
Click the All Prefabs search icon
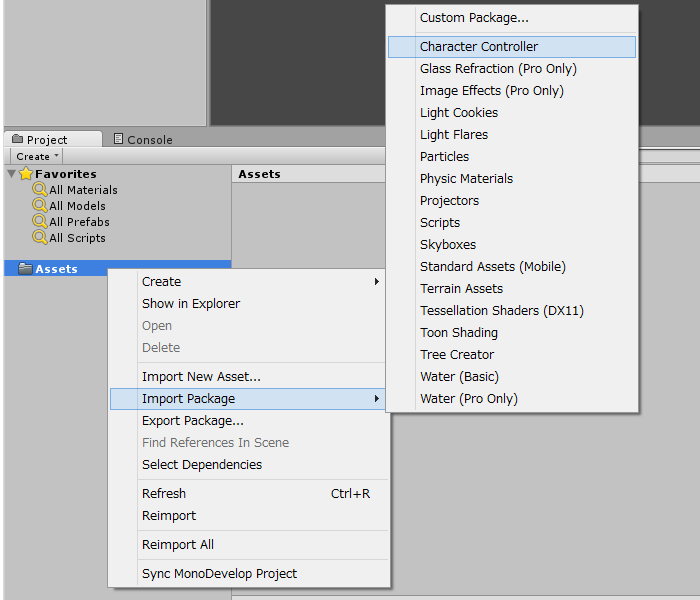coord(40,222)
